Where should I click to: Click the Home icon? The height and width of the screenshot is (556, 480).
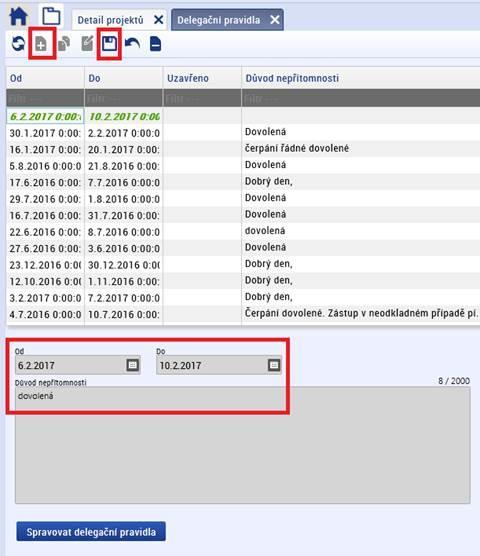(18, 16)
